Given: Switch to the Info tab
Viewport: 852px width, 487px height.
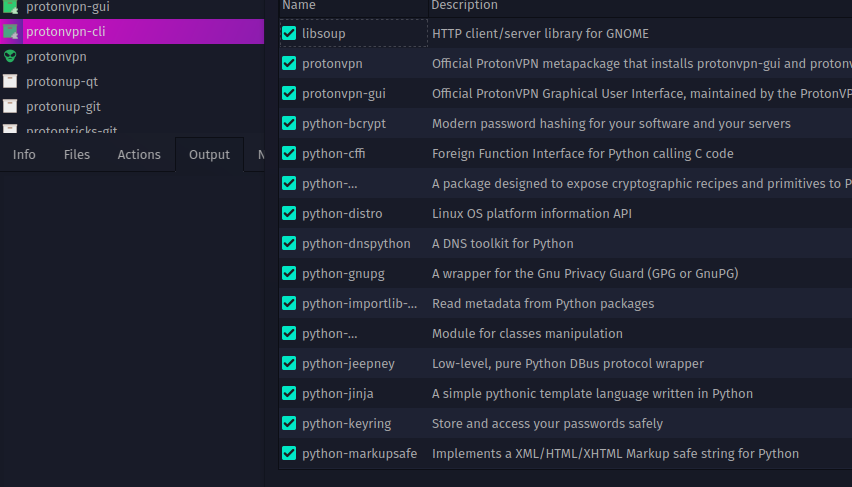Looking at the screenshot, I should point(24,154).
